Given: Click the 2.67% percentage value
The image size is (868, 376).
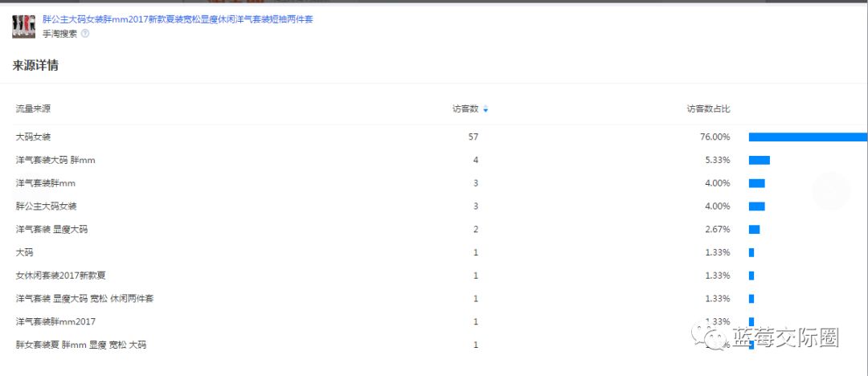Looking at the screenshot, I should point(718,229).
